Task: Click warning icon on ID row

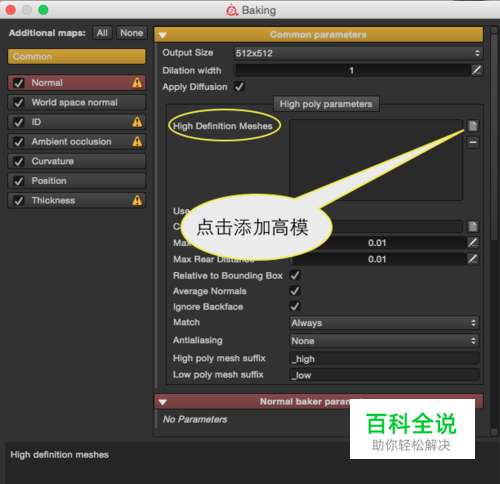Action: (x=137, y=122)
